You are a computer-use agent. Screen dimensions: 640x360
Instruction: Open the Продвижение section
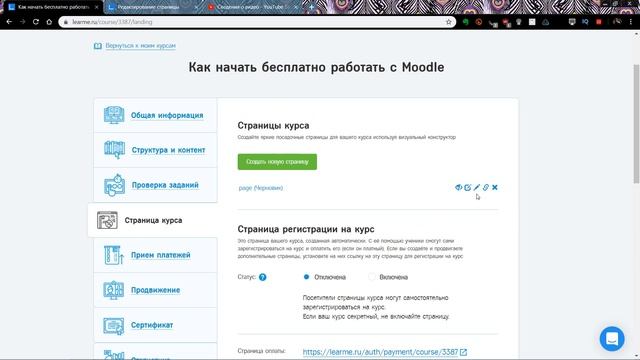pos(155,290)
